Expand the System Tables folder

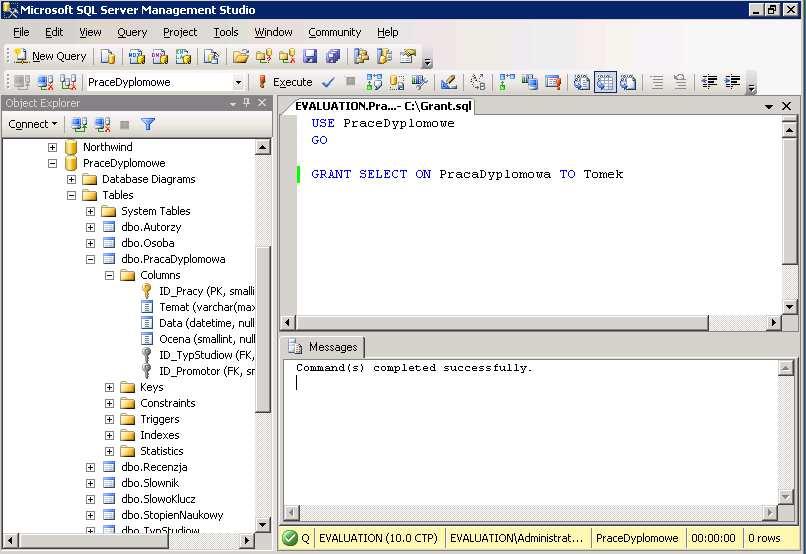tap(90, 211)
